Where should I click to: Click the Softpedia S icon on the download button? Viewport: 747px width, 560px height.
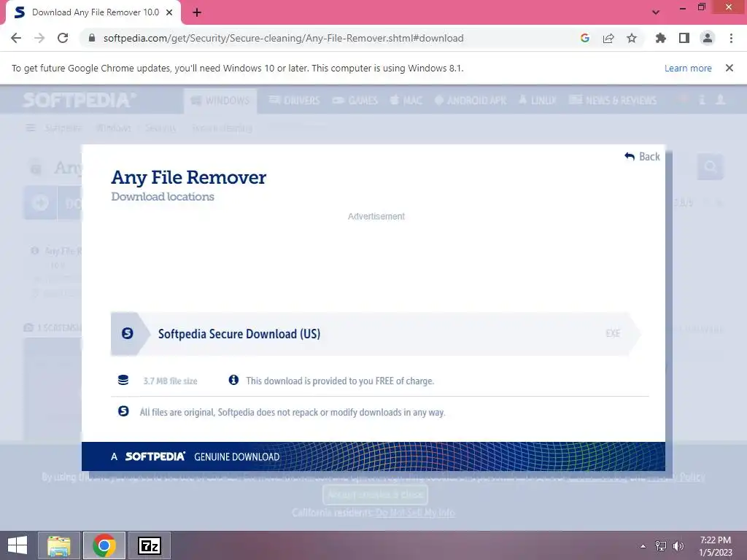click(127, 333)
